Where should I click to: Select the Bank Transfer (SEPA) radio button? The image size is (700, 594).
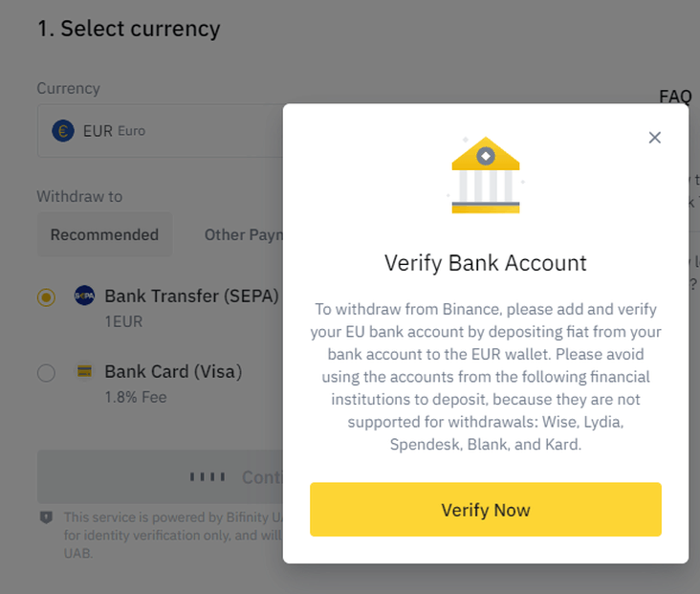click(x=47, y=297)
